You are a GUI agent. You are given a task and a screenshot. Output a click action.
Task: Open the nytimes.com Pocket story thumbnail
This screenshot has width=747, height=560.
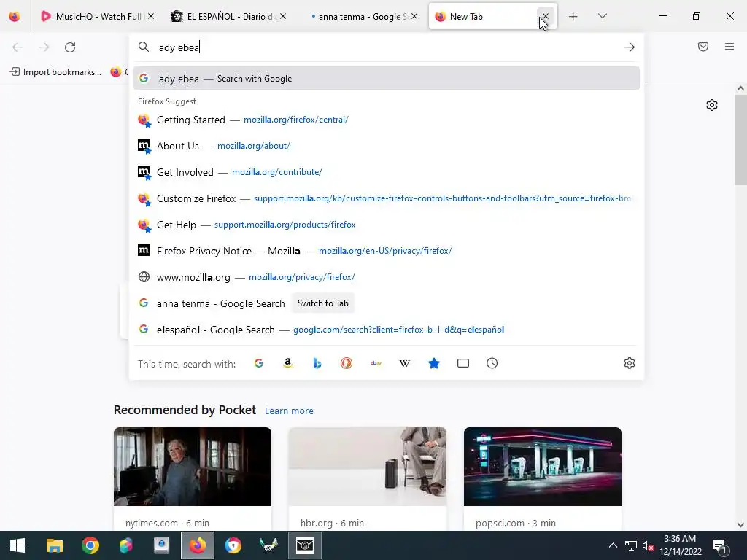tap(193, 467)
